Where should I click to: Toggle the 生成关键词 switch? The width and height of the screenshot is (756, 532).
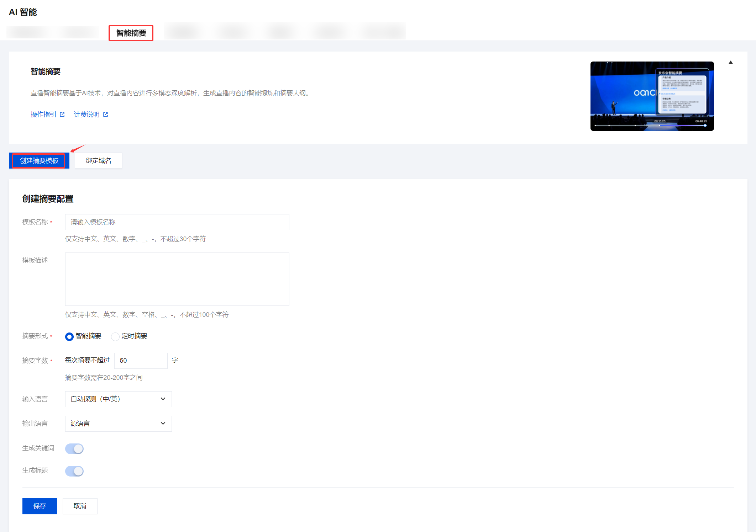click(x=74, y=449)
